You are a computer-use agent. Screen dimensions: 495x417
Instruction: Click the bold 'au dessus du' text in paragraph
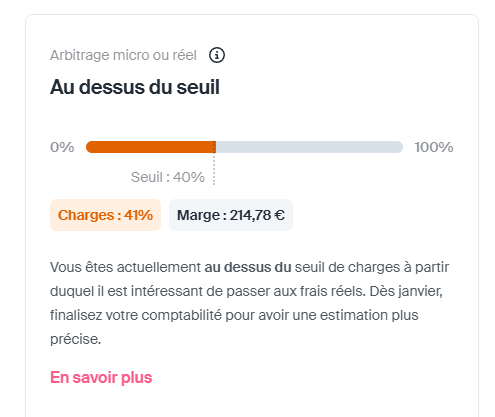tap(248, 267)
